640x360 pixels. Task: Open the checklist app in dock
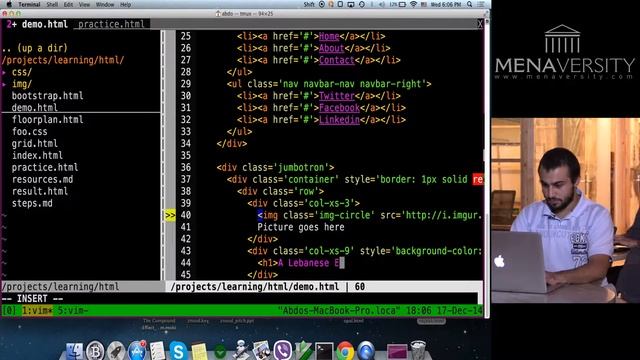tap(157, 351)
